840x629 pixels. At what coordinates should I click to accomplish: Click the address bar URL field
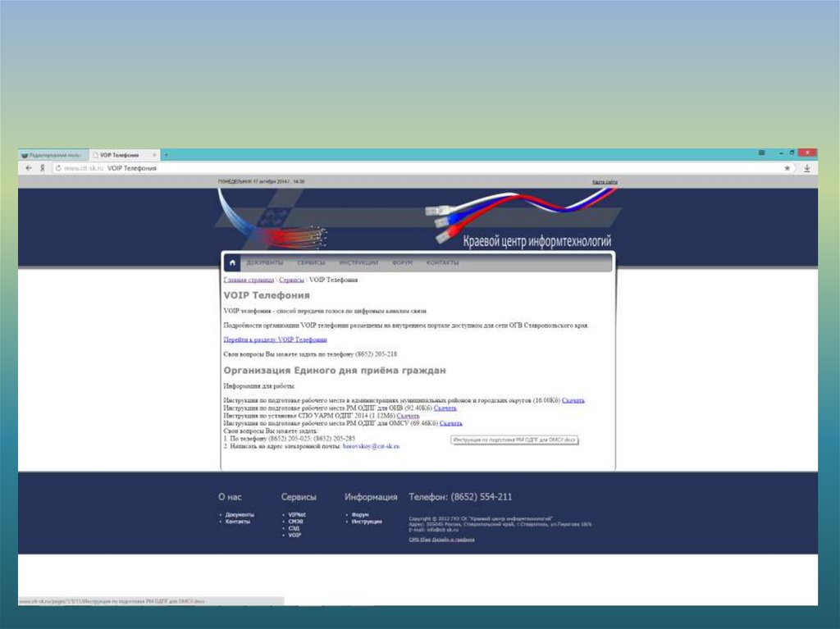tap(410, 168)
